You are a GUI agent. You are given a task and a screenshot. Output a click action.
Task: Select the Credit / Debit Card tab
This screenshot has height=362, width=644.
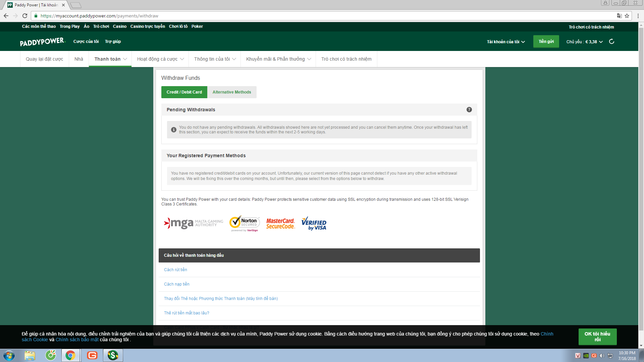[x=184, y=92]
